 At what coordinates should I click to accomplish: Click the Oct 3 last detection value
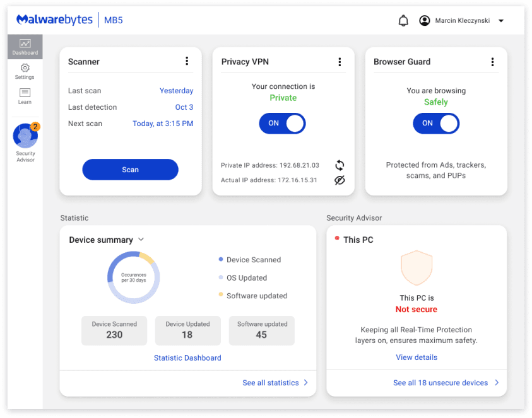(184, 107)
